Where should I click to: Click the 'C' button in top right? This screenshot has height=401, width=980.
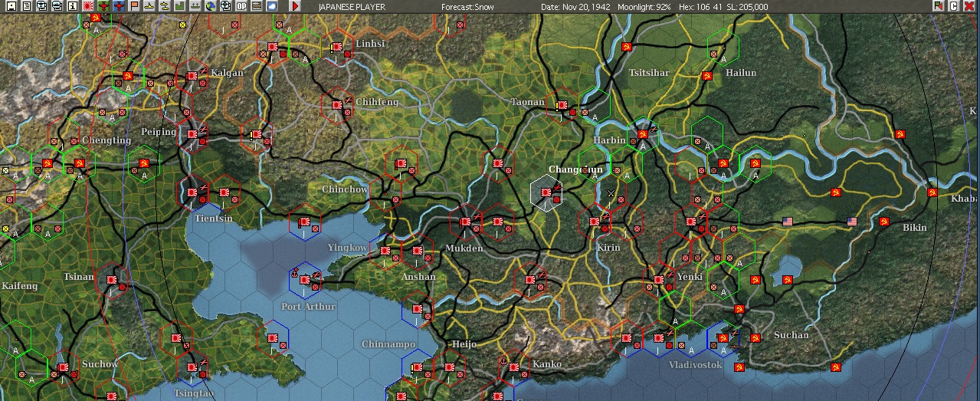[954, 6]
